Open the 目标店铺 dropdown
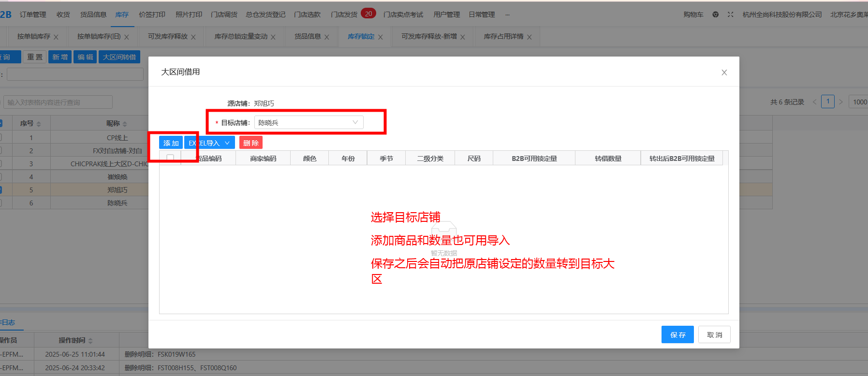 pyautogui.click(x=309, y=122)
